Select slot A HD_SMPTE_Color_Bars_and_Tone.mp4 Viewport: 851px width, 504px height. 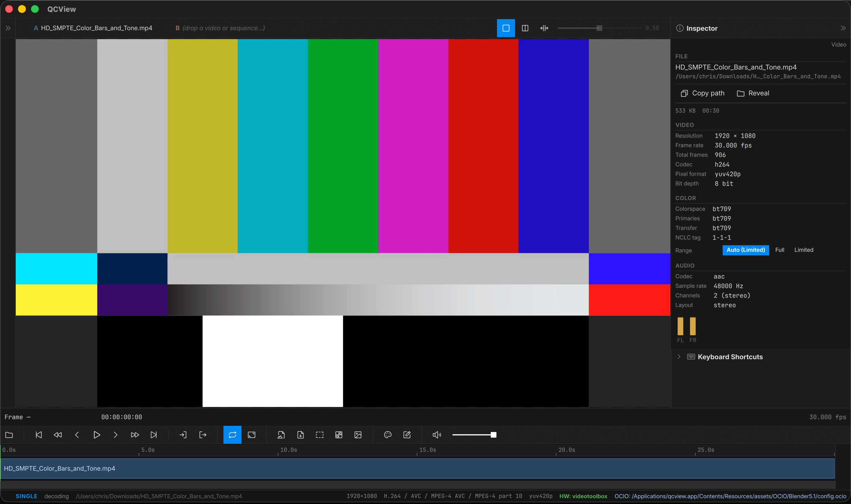point(93,28)
